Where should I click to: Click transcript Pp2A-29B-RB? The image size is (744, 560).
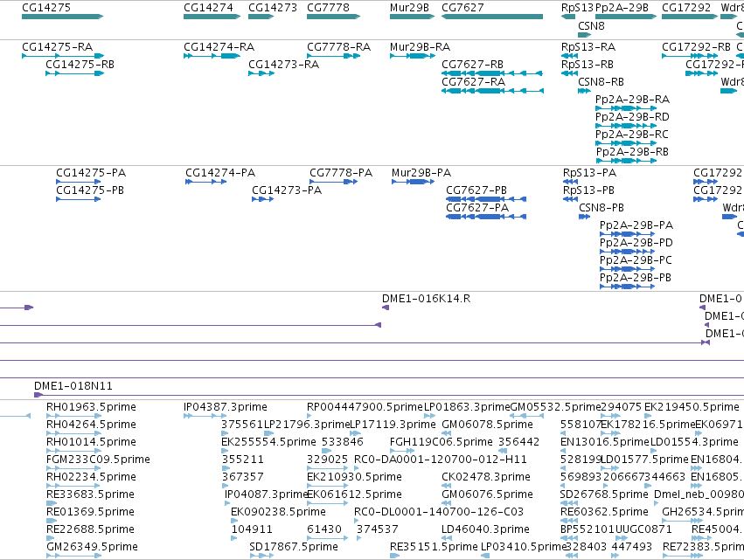[632, 152]
